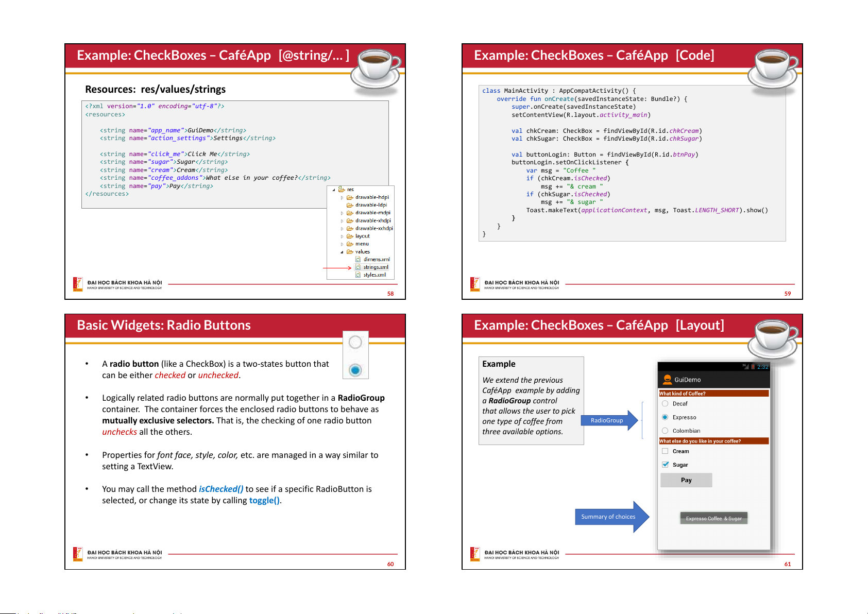Click the drawable-ldpi folder icon
Image resolution: width=868 pixels, height=614 pixels.
[350, 205]
